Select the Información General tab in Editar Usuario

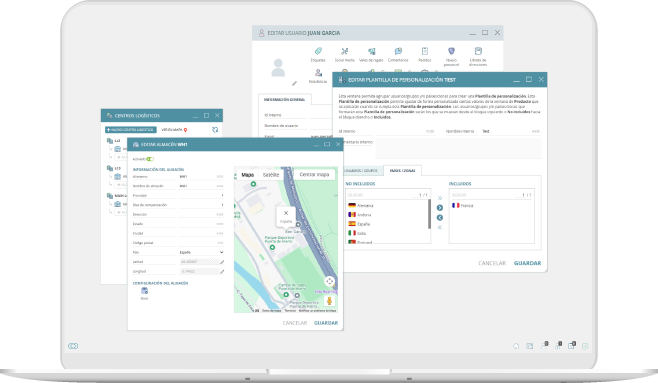pos(285,99)
